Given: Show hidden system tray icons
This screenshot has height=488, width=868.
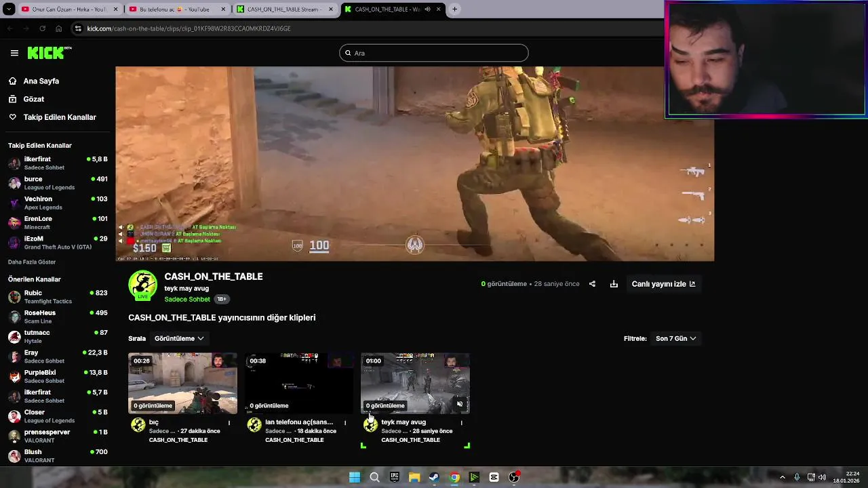Looking at the screenshot, I should (x=782, y=477).
